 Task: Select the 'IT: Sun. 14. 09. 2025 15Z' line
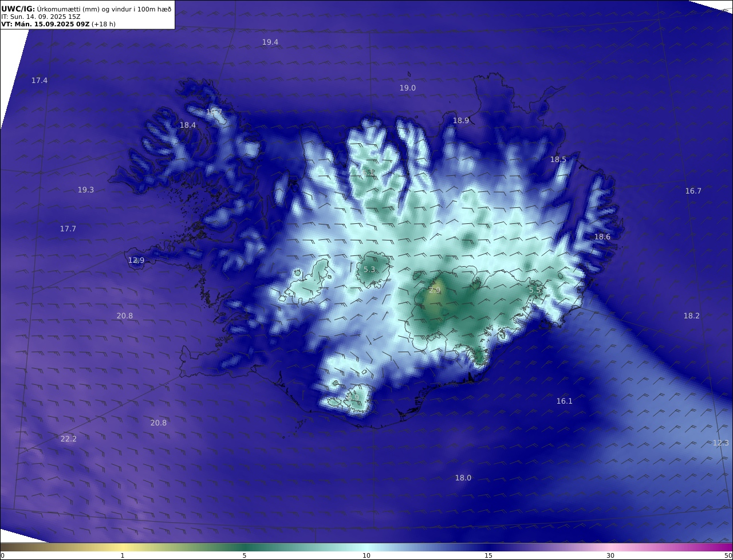[41, 17]
